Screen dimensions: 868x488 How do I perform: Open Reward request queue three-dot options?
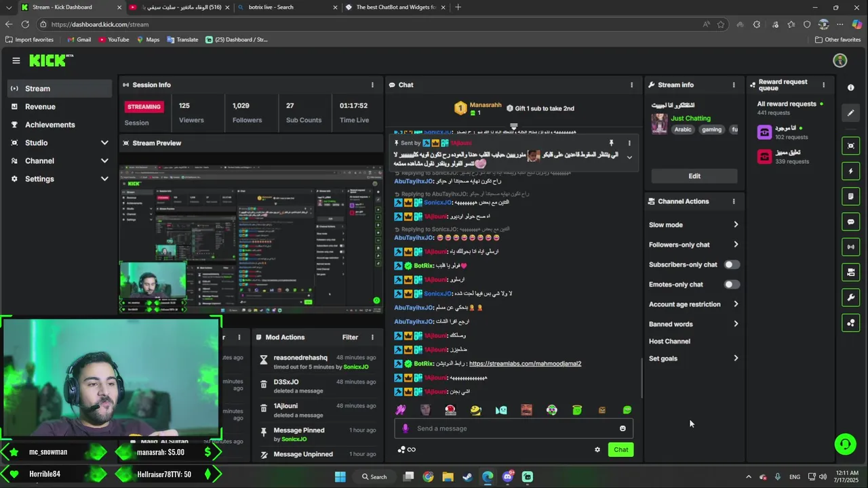[x=824, y=85]
